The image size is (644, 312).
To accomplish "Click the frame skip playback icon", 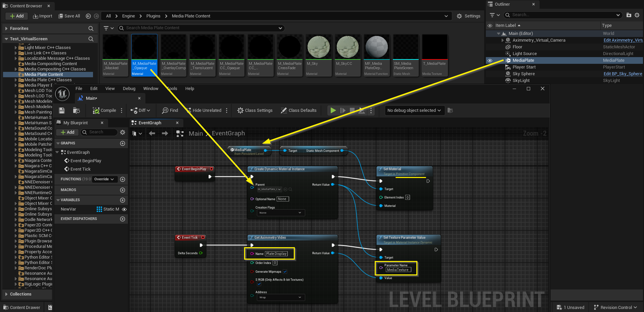I will point(343,110).
